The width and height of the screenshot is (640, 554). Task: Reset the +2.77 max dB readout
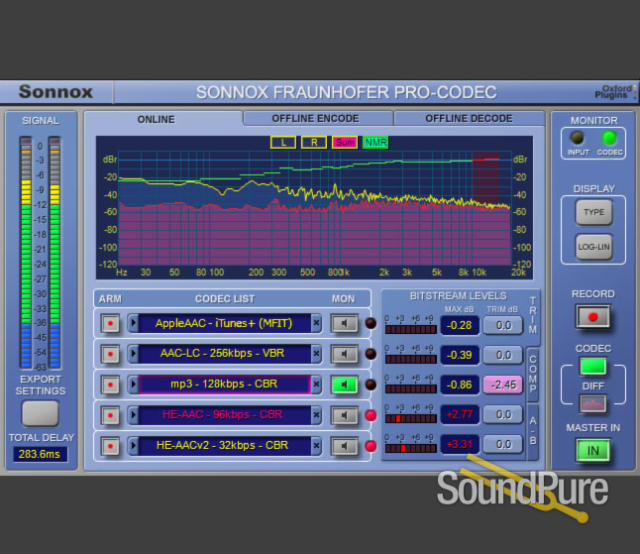pos(460,415)
